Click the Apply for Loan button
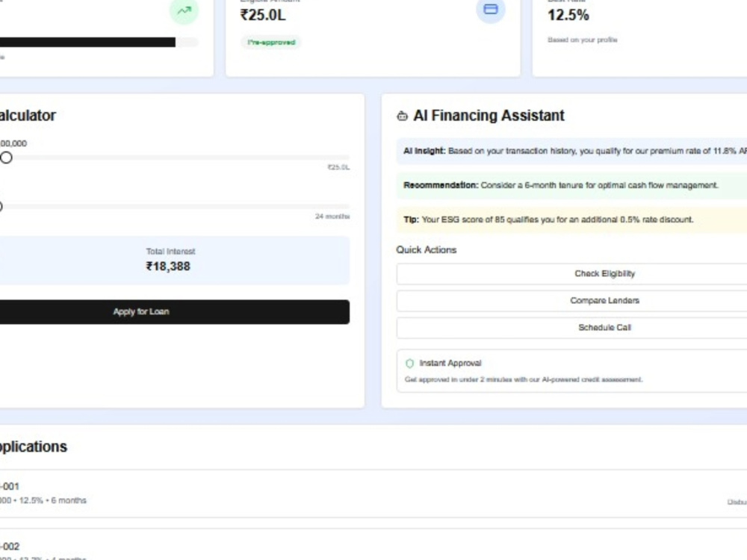Viewport: 747px width, 560px height. click(174, 312)
